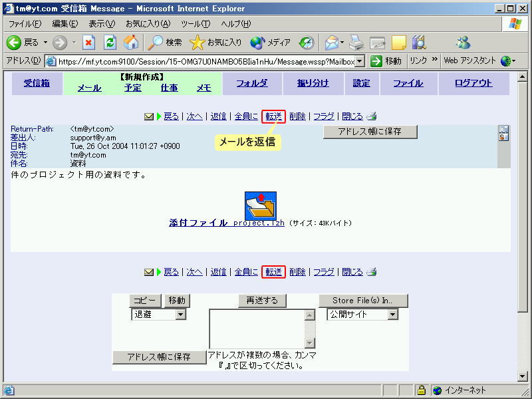This screenshot has height=399, width=532.
Task: Expand the address bar URL dropdown
Action: click(x=360, y=61)
